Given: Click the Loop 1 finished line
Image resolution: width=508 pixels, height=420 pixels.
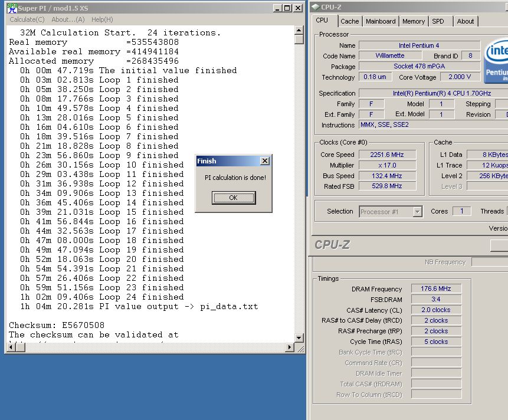Looking at the screenshot, I should (99, 80).
